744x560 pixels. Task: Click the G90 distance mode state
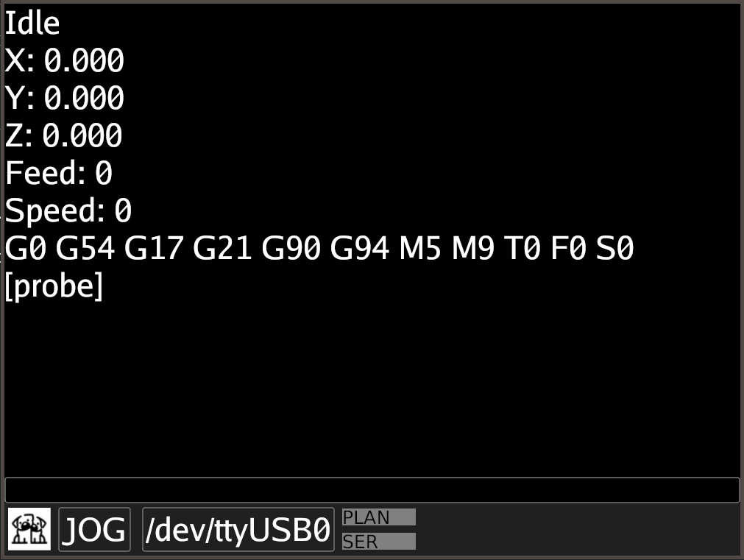[x=291, y=248]
